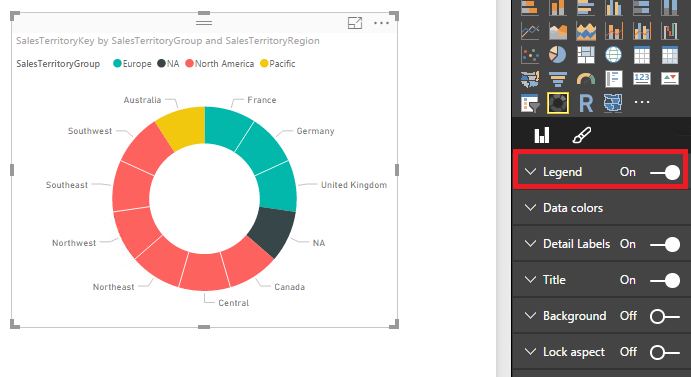This screenshot has width=691, height=377.
Task: Click the North America legend item
Action: point(220,63)
